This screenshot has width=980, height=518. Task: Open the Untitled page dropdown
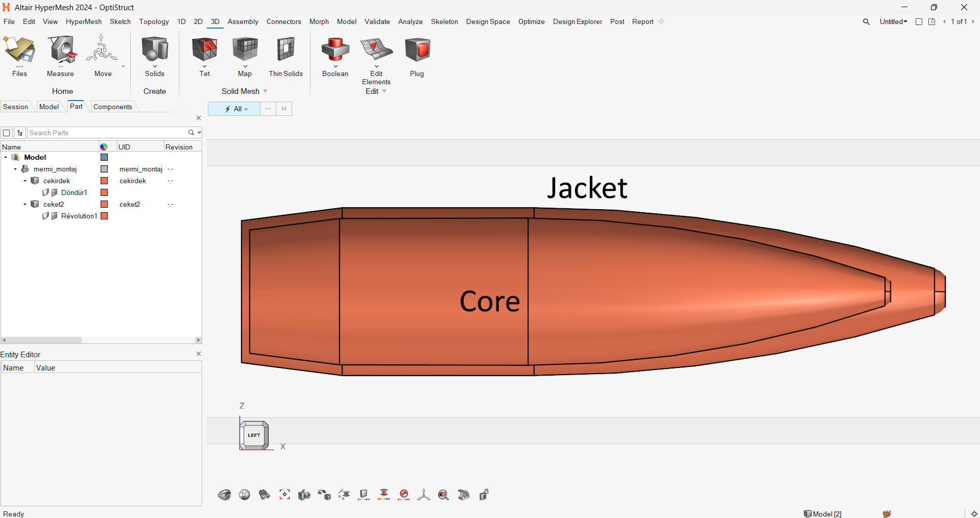coord(893,21)
